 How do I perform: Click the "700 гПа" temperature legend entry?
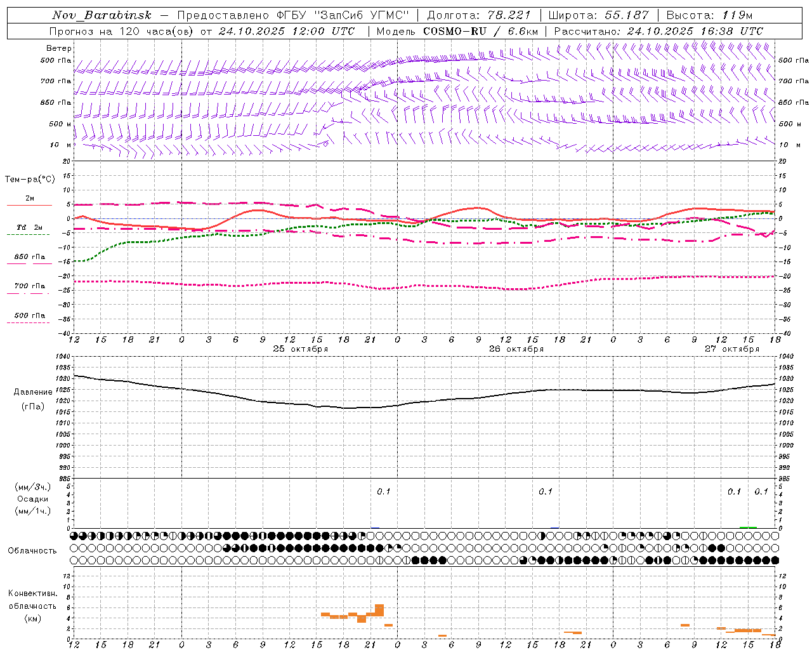[30, 286]
